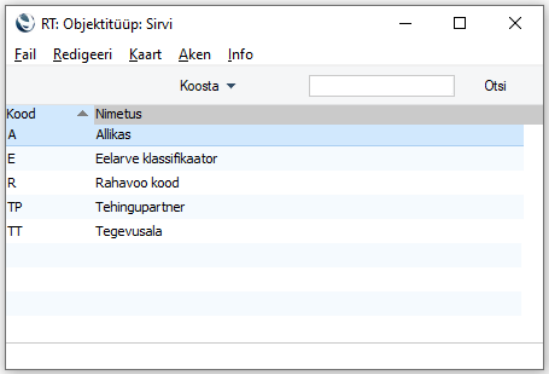
Task: Select the Allikas row
Action: (265, 135)
